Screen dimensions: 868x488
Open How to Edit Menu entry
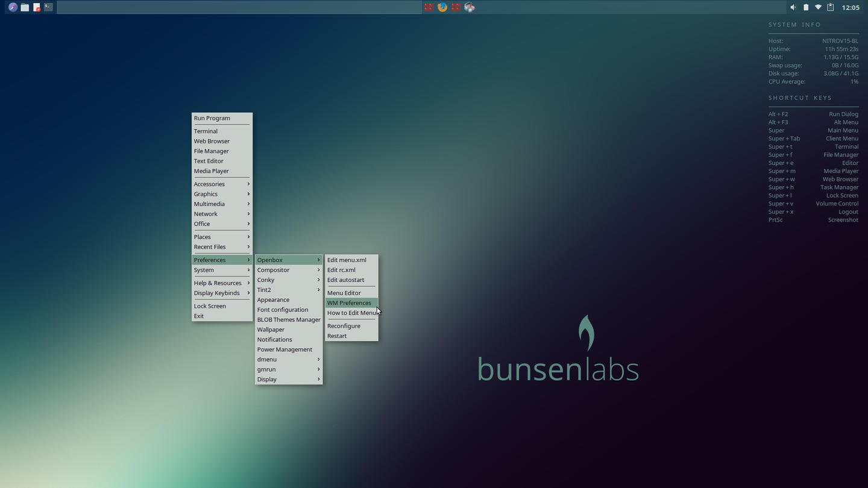click(351, 313)
